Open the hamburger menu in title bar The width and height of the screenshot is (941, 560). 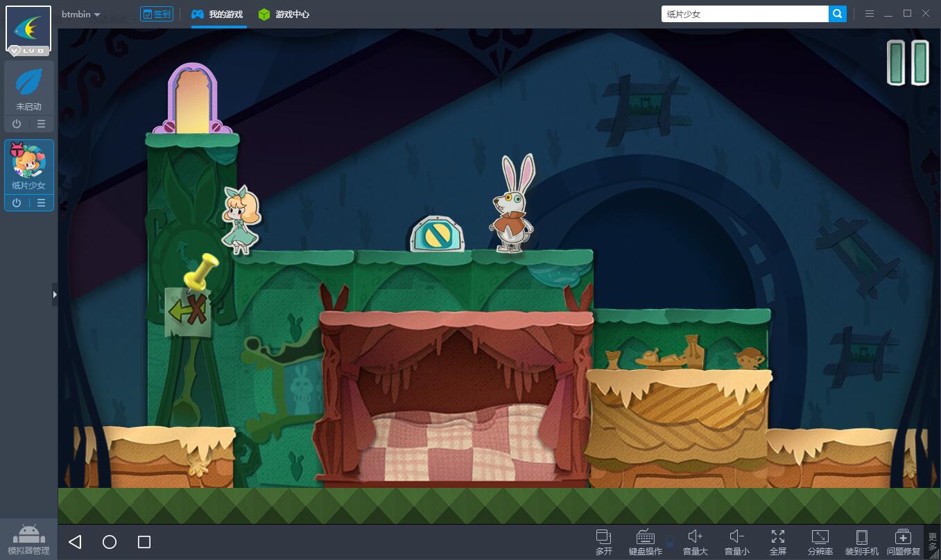coord(869,14)
